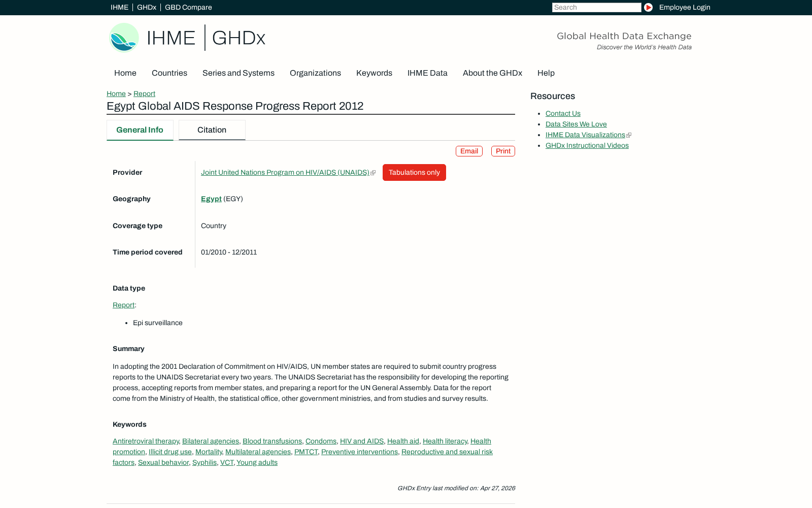Select the General Info tab
The image size is (812, 508).
[140, 130]
